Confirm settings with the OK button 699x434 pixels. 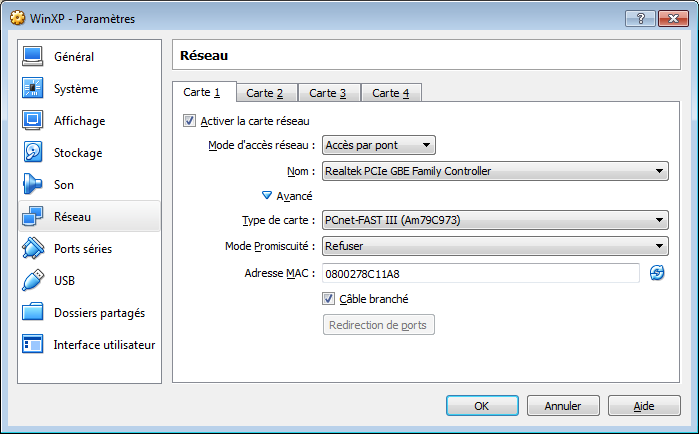[482, 406]
